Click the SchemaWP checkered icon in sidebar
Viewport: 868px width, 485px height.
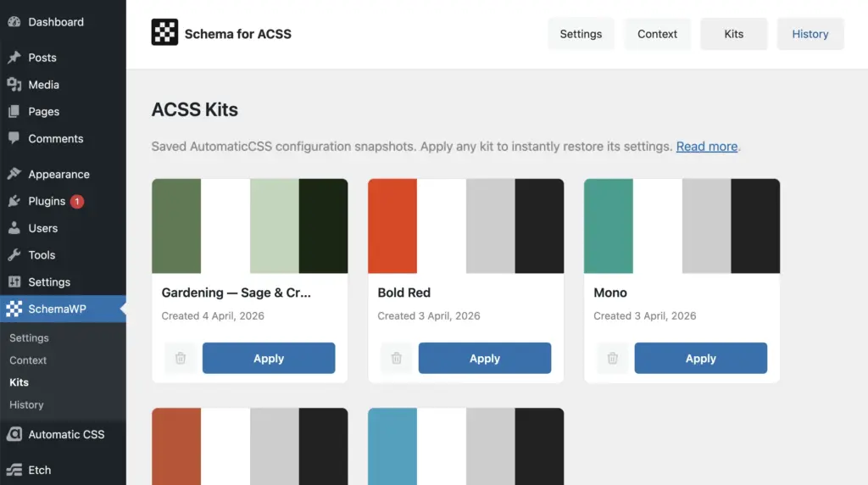(14, 309)
